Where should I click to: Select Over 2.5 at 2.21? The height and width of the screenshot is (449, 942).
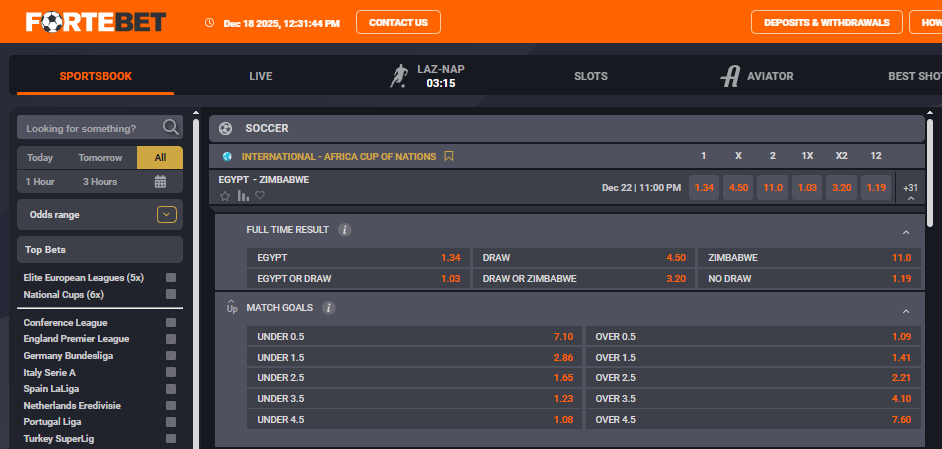[x=753, y=378]
